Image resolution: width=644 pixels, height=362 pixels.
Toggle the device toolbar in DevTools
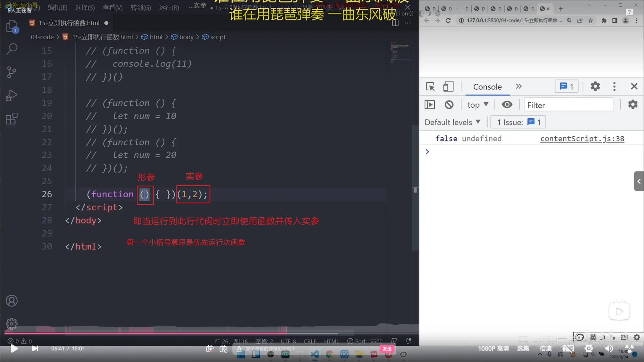[448, 87]
